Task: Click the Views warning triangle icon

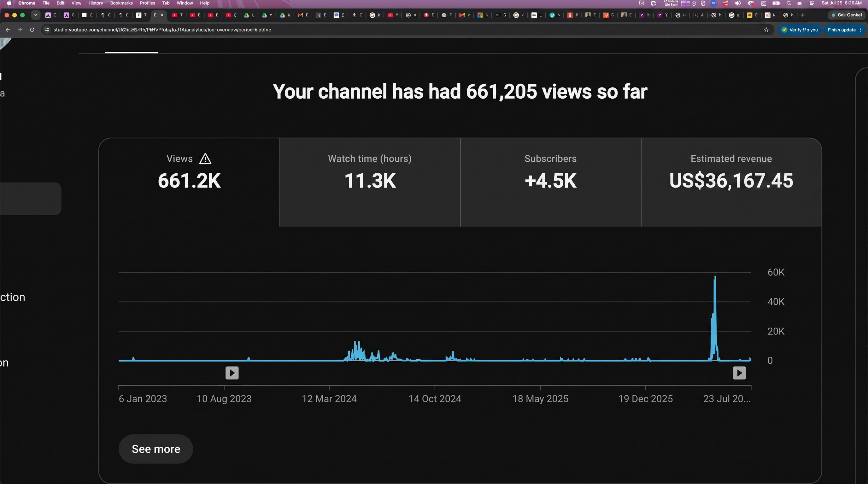Action: [205, 158]
